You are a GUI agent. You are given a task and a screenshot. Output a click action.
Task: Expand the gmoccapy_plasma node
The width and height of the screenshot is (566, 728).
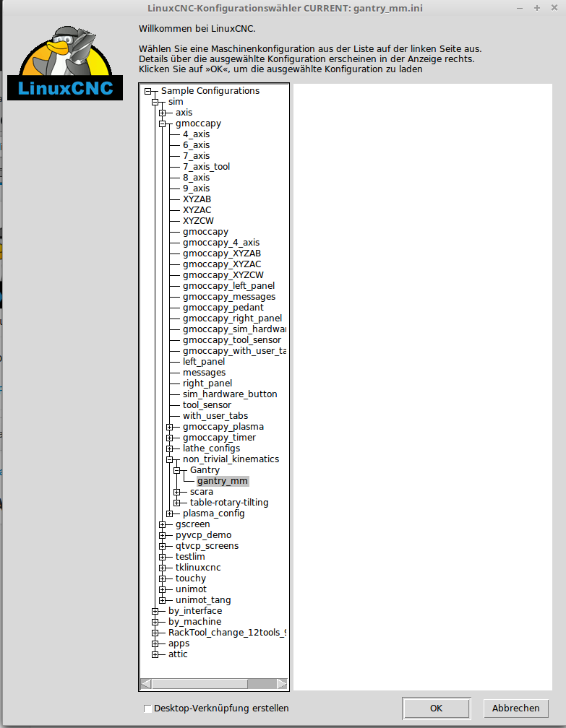(x=170, y=427)
